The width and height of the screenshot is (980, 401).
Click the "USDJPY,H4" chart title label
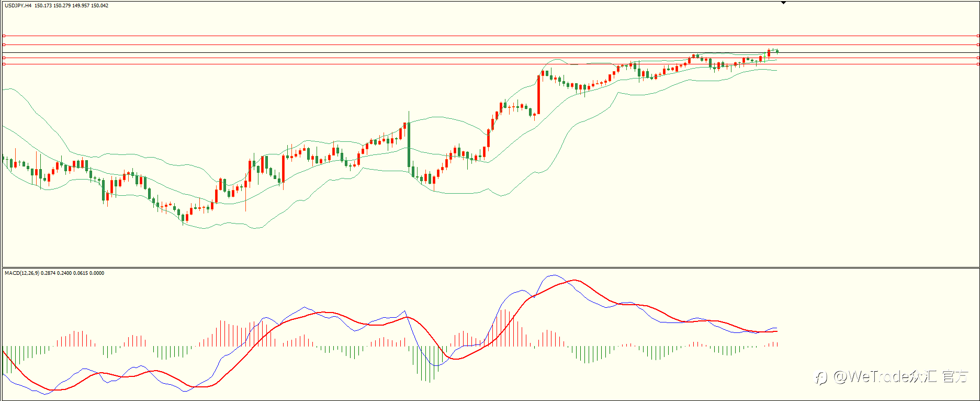click(18, 6)
